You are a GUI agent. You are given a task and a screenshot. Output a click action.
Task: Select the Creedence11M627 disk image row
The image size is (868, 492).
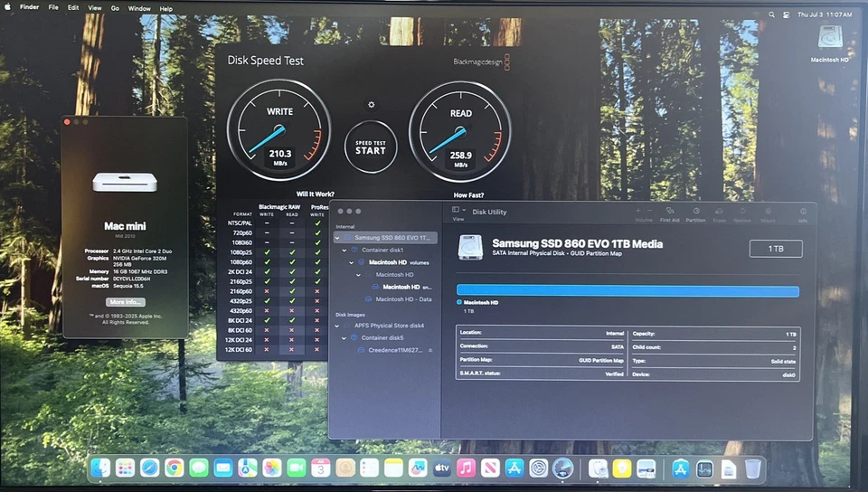[385, 350]
